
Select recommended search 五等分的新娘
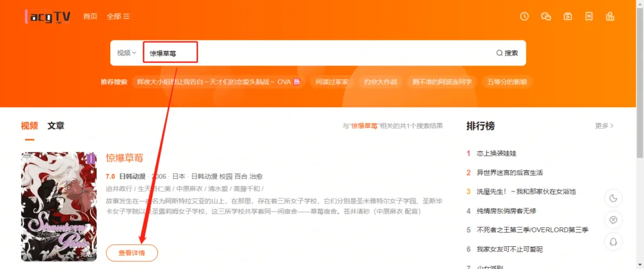pyautogui.click(x=507, y=82)
